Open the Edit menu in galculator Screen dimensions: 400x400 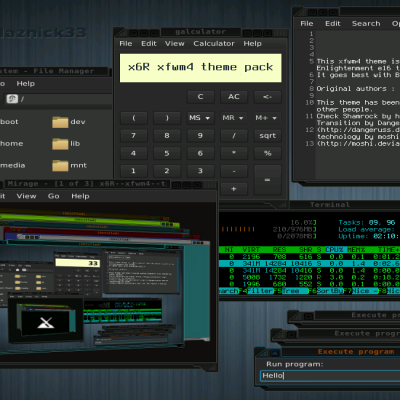149,44
